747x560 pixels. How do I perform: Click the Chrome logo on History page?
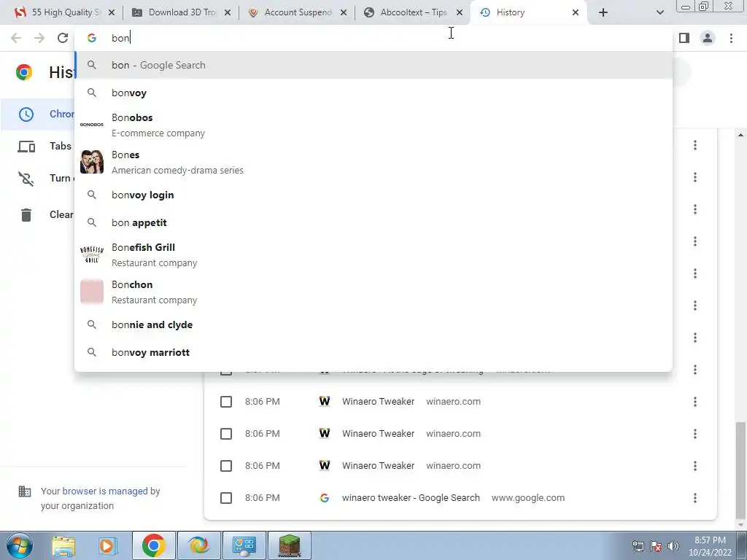tap(24, 72)
